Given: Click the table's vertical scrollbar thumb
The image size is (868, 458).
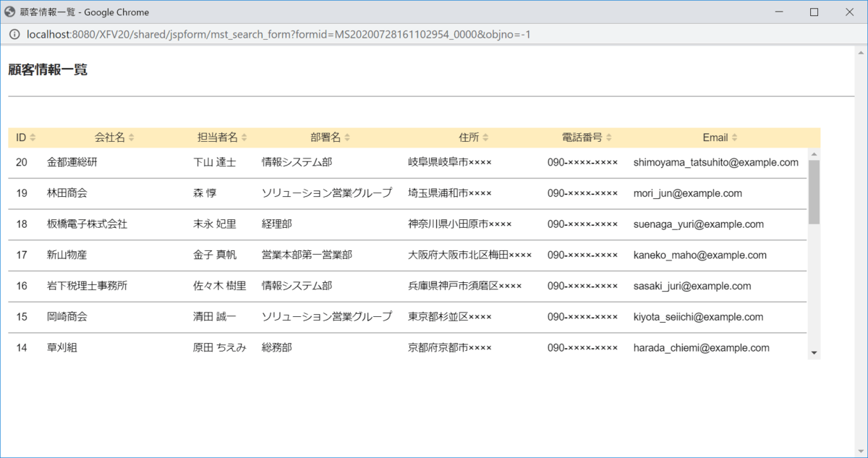Looking at the screenshot, I should click(814, 192).
